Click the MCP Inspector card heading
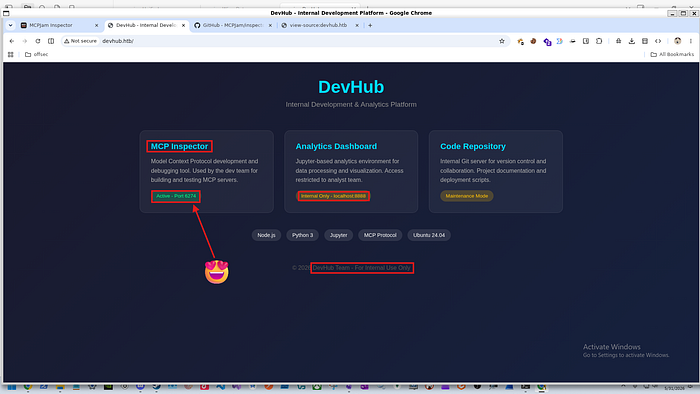 (x=179, y=146)
